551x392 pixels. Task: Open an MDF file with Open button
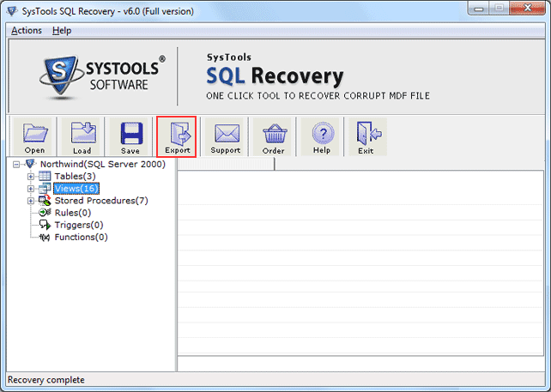pos(34,137)
